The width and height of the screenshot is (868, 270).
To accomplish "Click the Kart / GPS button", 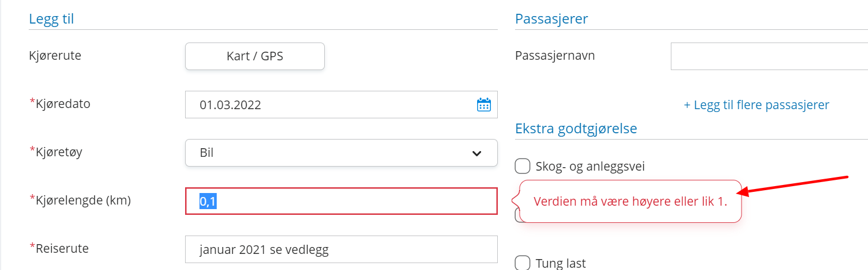I will pos(255,56).
